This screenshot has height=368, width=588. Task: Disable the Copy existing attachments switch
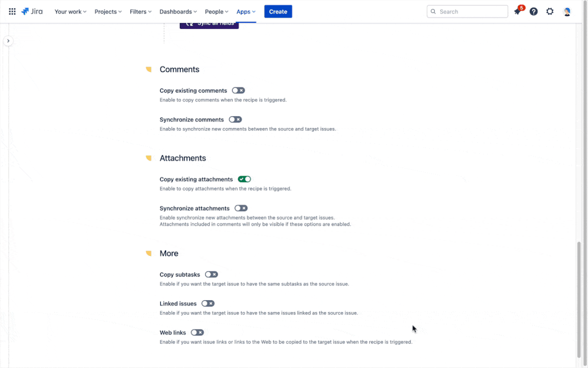pos(245,179)
